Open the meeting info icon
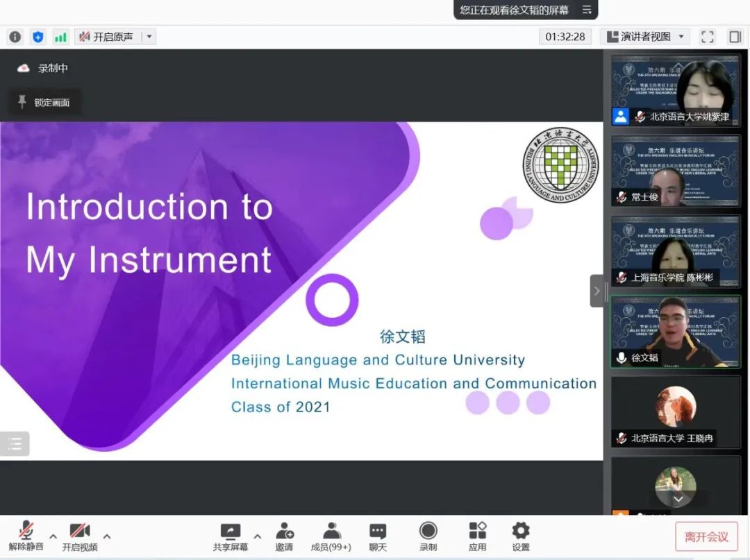Screen dimensions: 750x560 (x=15, y=37)
